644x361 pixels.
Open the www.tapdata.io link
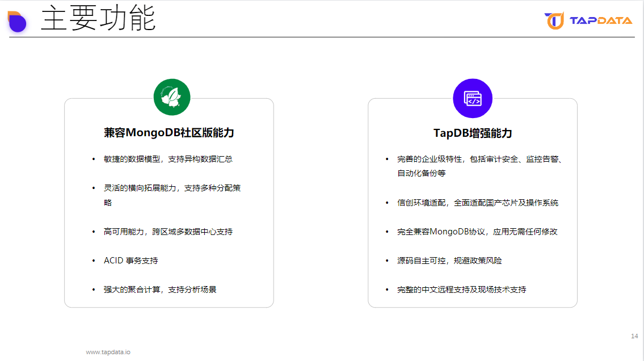[108, 352]
